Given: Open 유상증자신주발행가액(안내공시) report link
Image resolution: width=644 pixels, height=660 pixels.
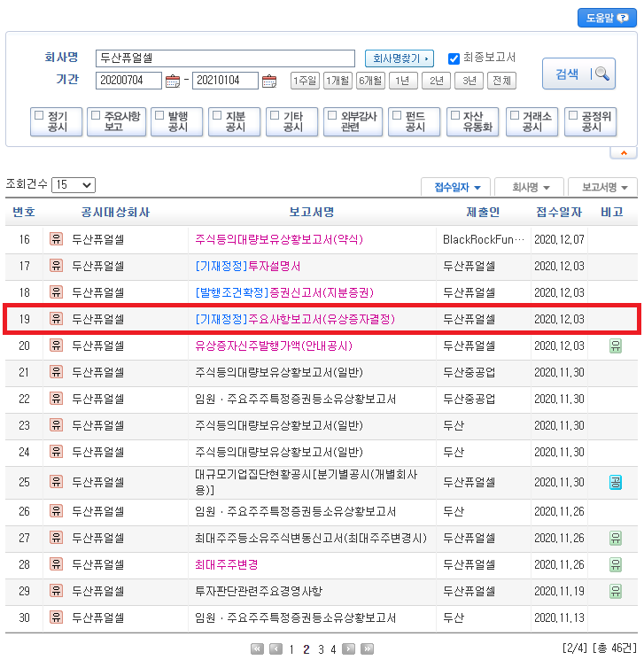Looking at the screenshot, I should tap(274, 346).
